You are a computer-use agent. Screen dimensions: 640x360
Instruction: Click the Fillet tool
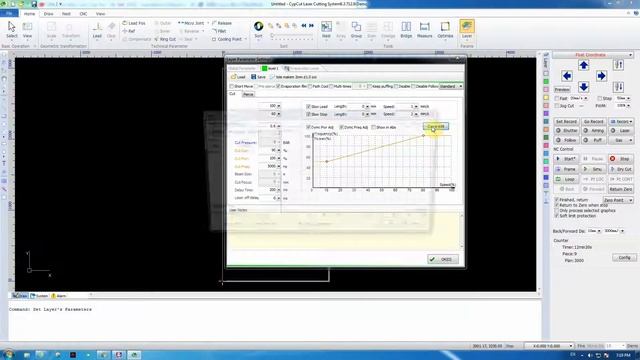coord(219,31)
